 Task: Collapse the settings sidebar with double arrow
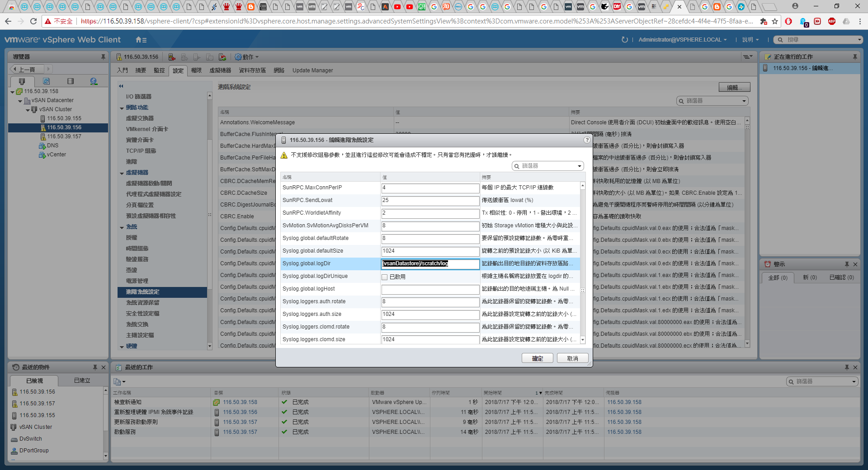click(121, 86)
